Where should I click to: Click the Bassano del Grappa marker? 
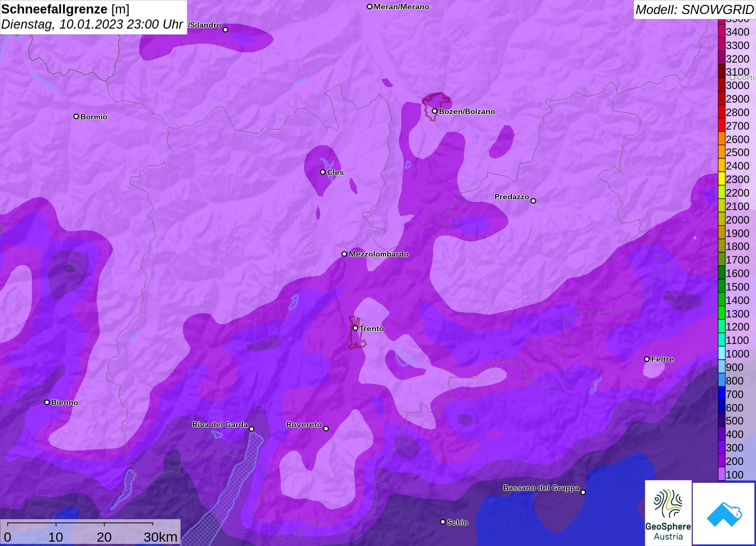(583, 492)
